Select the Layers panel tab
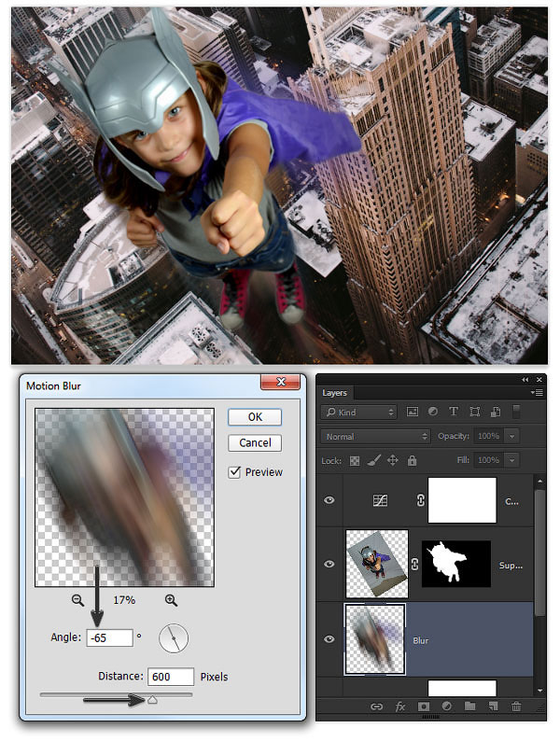This screenshot has height=742, width=560. click(x=335, y=393)
